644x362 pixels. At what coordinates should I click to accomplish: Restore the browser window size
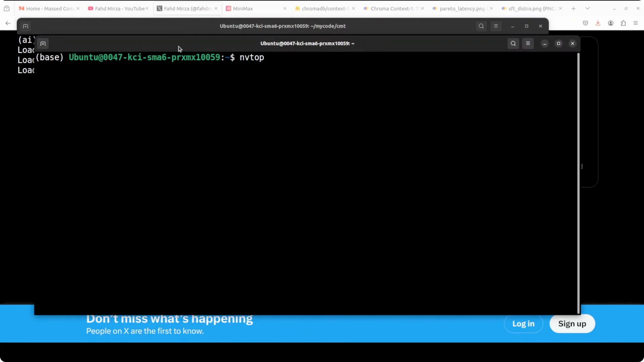[x=626, y=9]
